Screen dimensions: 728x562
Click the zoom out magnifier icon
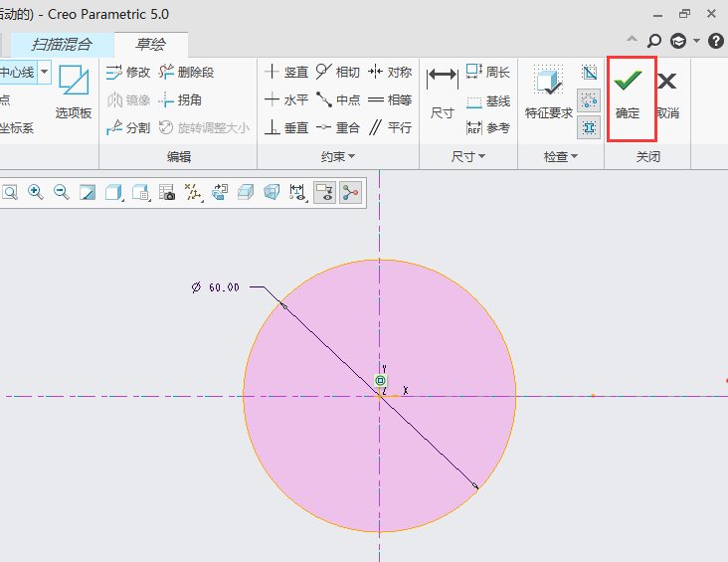tap(61, 193)
